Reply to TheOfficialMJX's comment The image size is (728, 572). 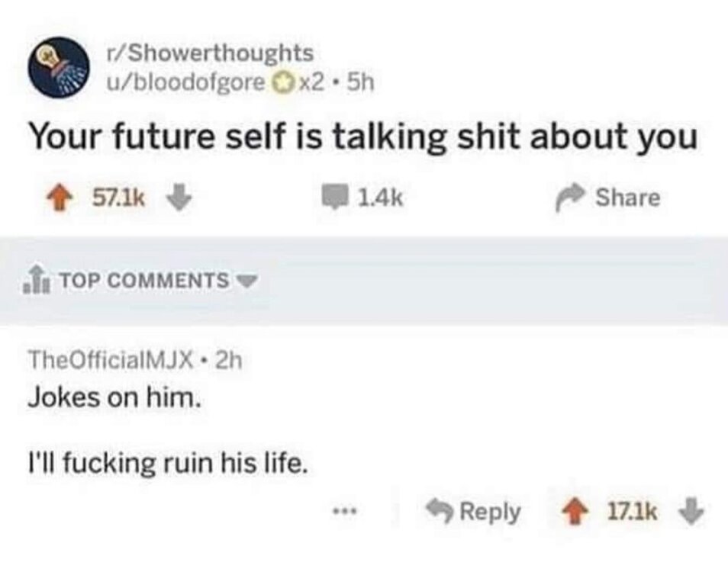click(x=473, y=512)
